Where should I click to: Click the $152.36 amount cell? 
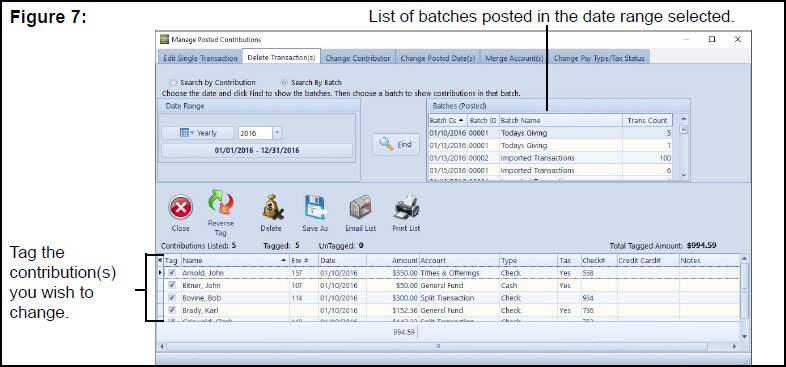coord(392,310)
